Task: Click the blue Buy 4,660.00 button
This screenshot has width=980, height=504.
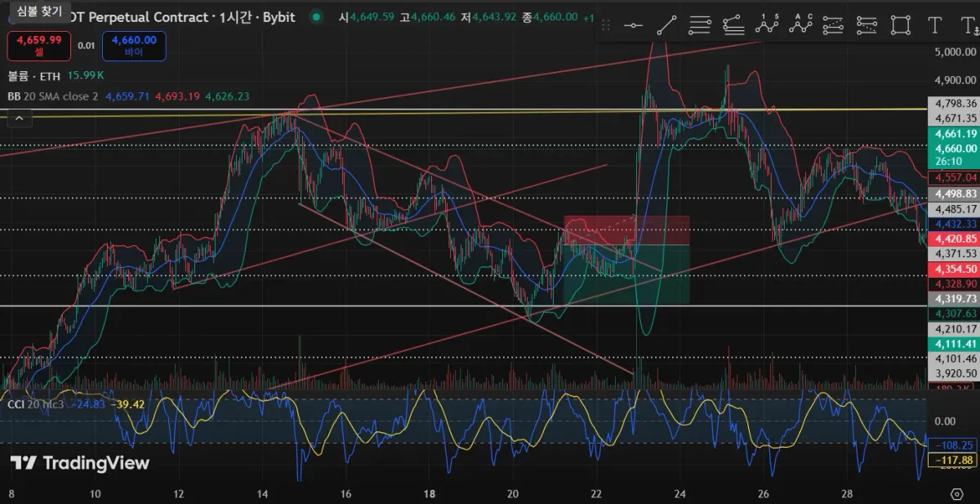Action: click(x=134, y=46)
